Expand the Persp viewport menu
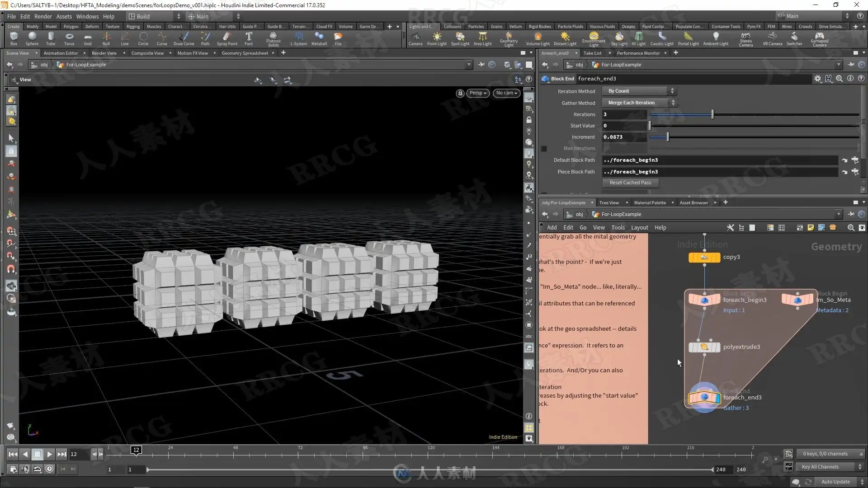The image size is (868, 488). coord(477,93)
